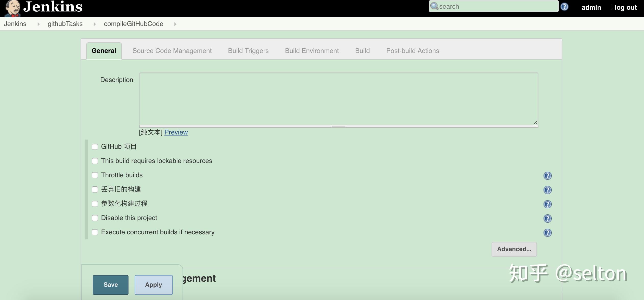Open the description Preview link
644x300 pixels.
[x=176, y=132]
